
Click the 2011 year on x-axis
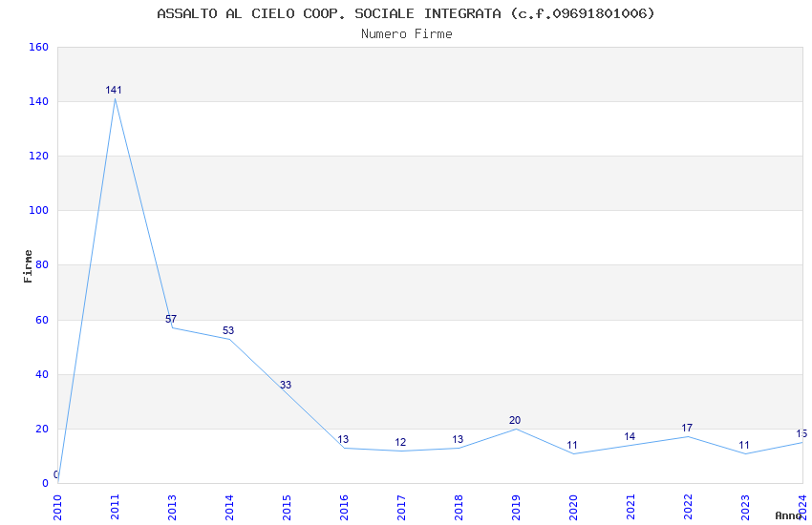(116, 505)
